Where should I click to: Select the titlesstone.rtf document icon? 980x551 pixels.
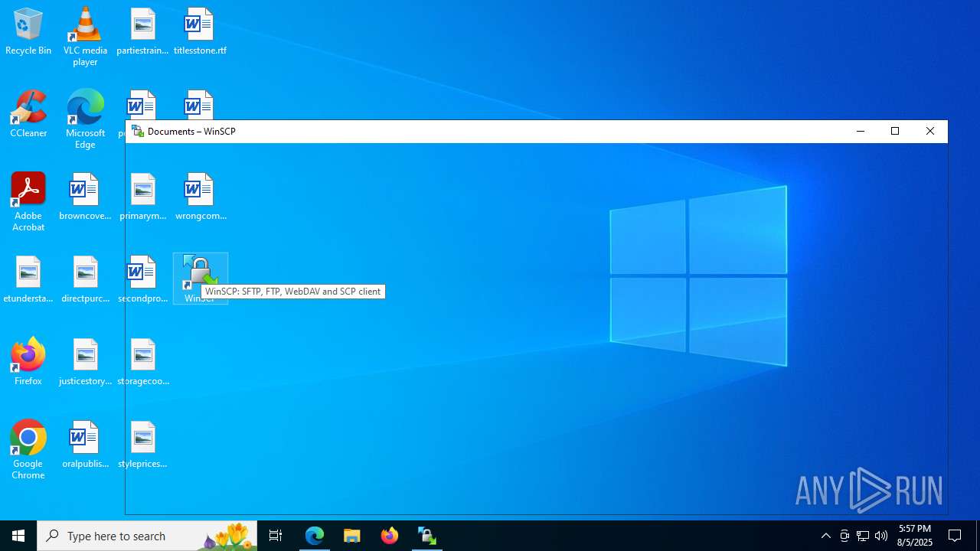(x=200, y=32)
